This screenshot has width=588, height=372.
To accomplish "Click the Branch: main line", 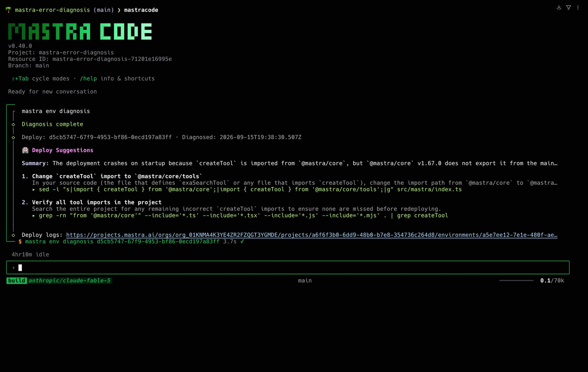I will (x=28, y=66).
